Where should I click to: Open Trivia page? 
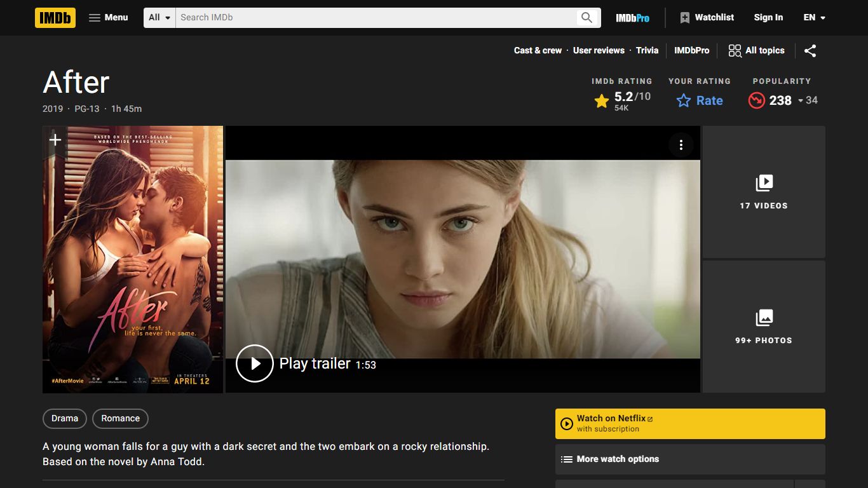click(647, 51)
